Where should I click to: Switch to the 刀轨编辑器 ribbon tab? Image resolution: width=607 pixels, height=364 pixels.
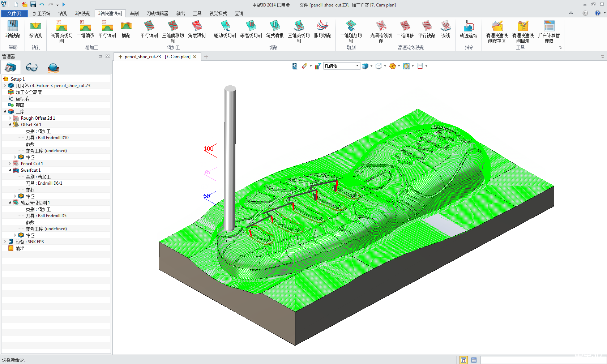click(157, 13)
